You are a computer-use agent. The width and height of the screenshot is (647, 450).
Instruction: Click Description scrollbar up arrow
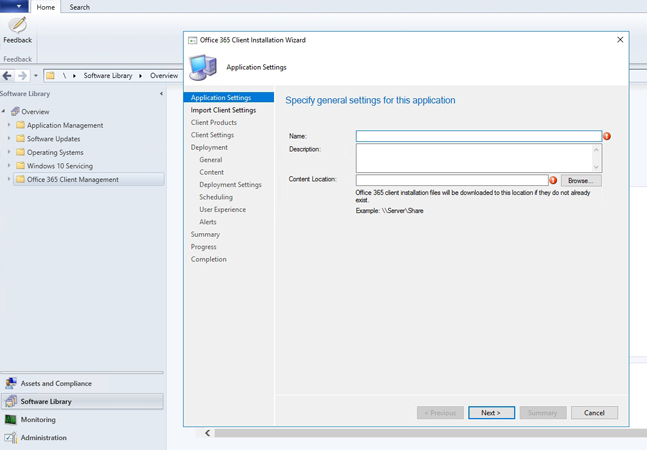597,149
